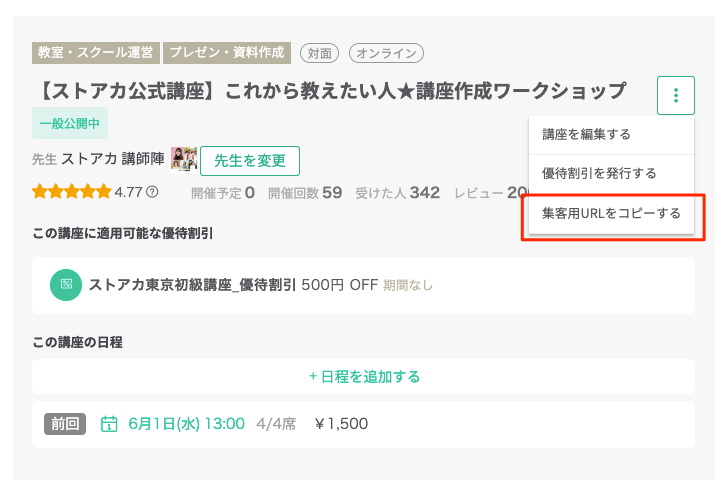This screenshot has height=493, width=724.
Task: Click the プレゼン・資料作成 category tag
Action: click(227, 53)
